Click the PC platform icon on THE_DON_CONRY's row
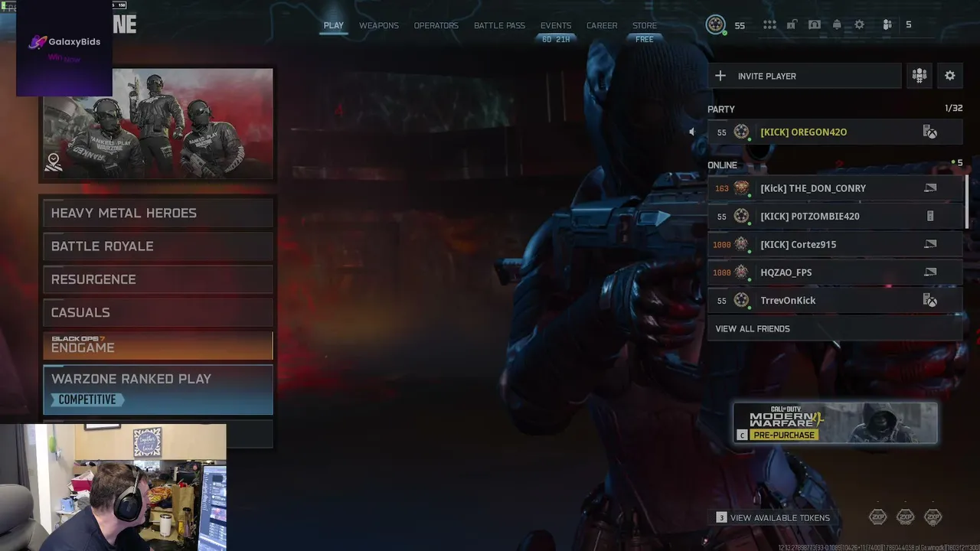Viewport: 980px width, 551px height. click(x=930, y=188)
